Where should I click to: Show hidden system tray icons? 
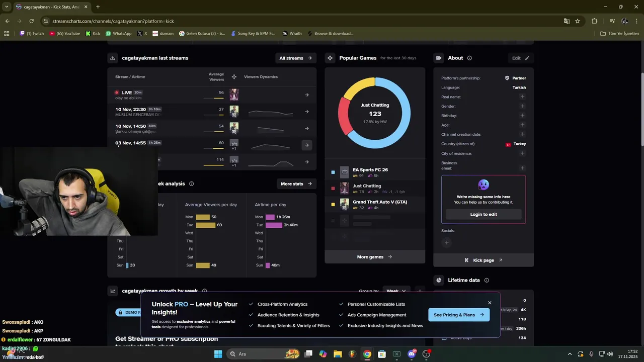[x=570, y=354]
